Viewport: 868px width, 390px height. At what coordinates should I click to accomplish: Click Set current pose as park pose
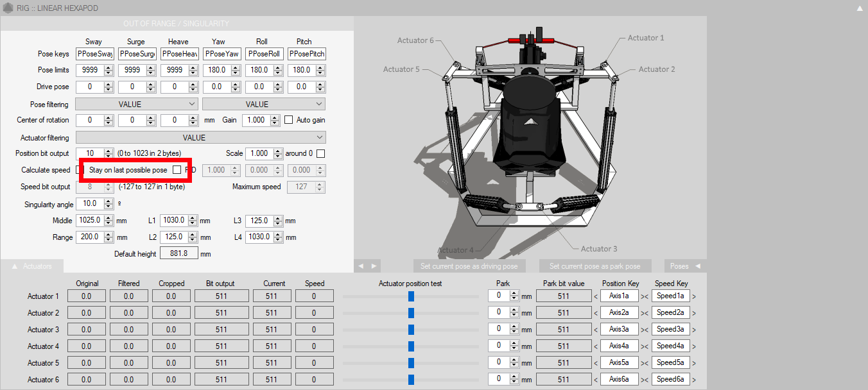click(x=595, y=266)
